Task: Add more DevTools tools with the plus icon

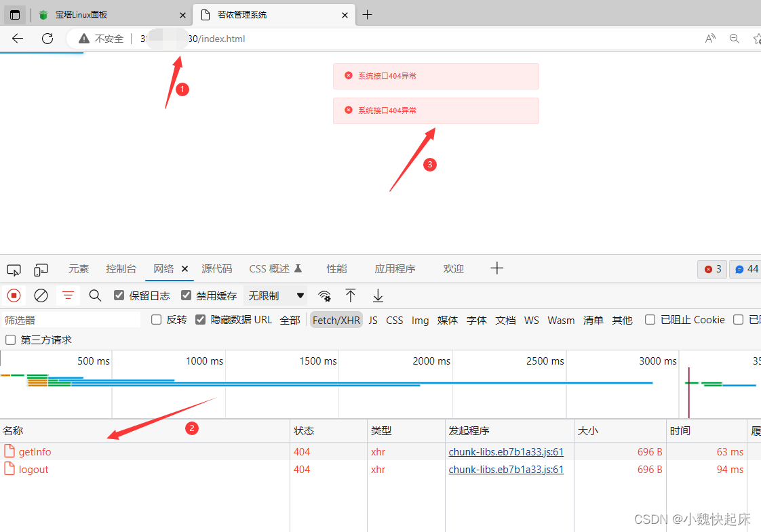Action: 497,268
